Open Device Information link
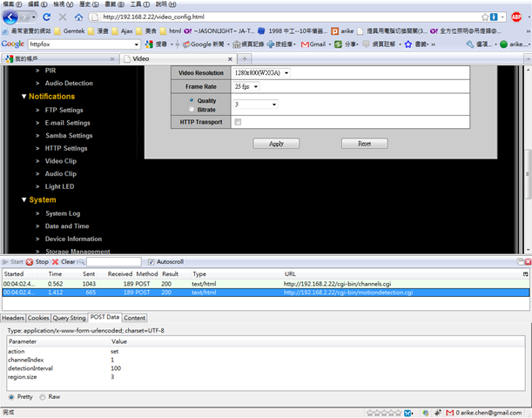 [x=74, y=239]
